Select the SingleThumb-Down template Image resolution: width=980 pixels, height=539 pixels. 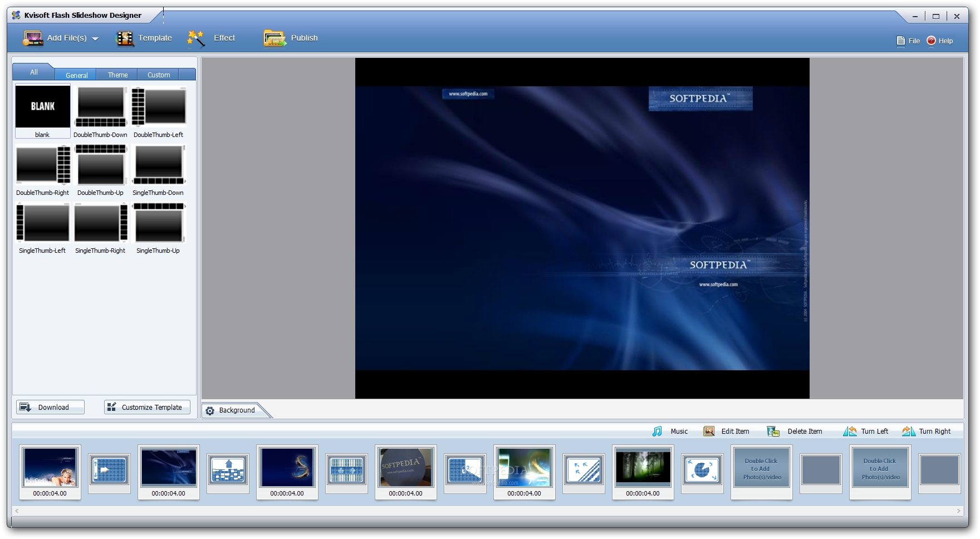[x=158, y=170]
